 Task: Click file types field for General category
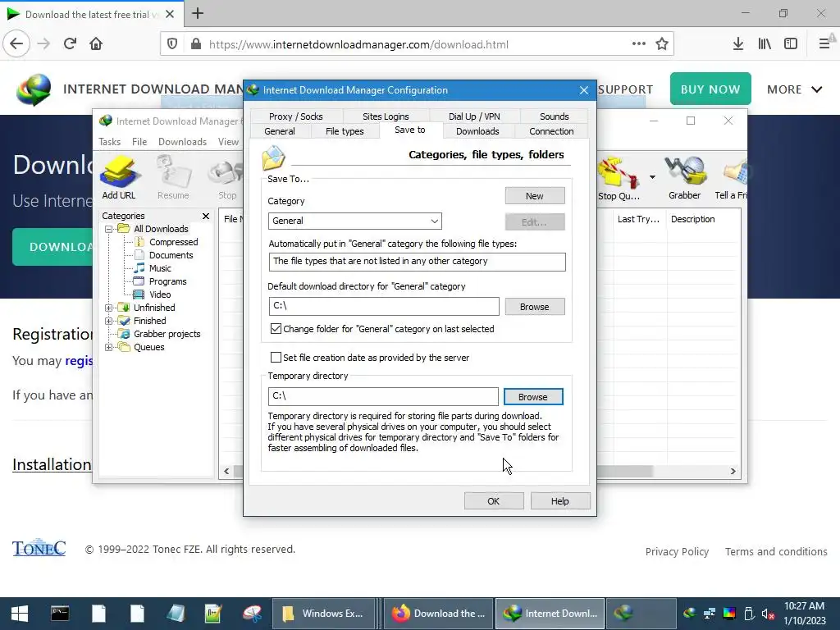tap(417, 262)
